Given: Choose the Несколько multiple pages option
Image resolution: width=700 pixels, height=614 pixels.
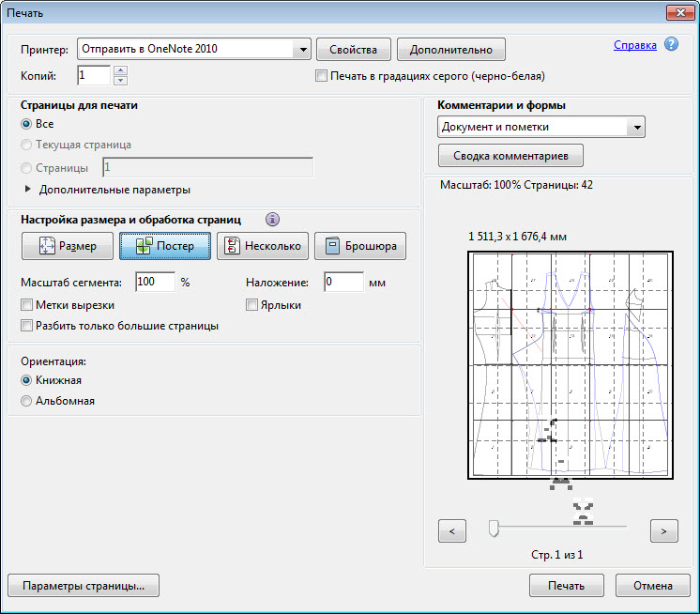Looking at the screenshot, I should tap(263, 246).
